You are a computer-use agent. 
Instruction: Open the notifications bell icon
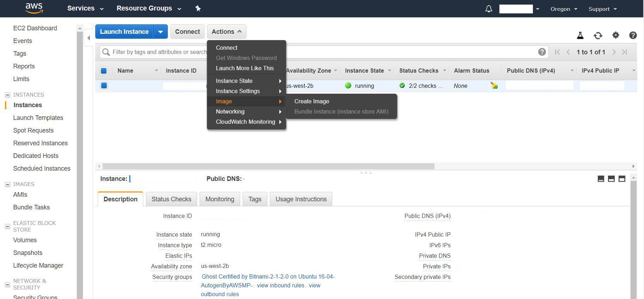(488, 9)
